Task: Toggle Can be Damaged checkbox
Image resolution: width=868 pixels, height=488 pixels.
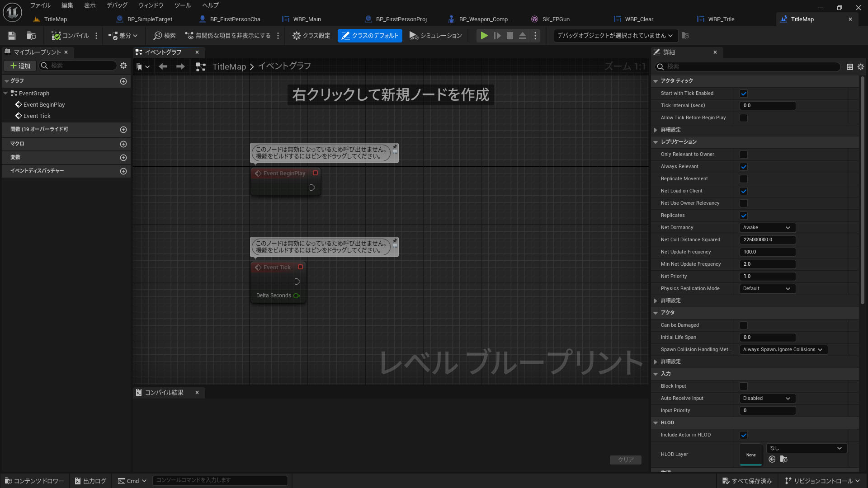Action: [743, 325]
